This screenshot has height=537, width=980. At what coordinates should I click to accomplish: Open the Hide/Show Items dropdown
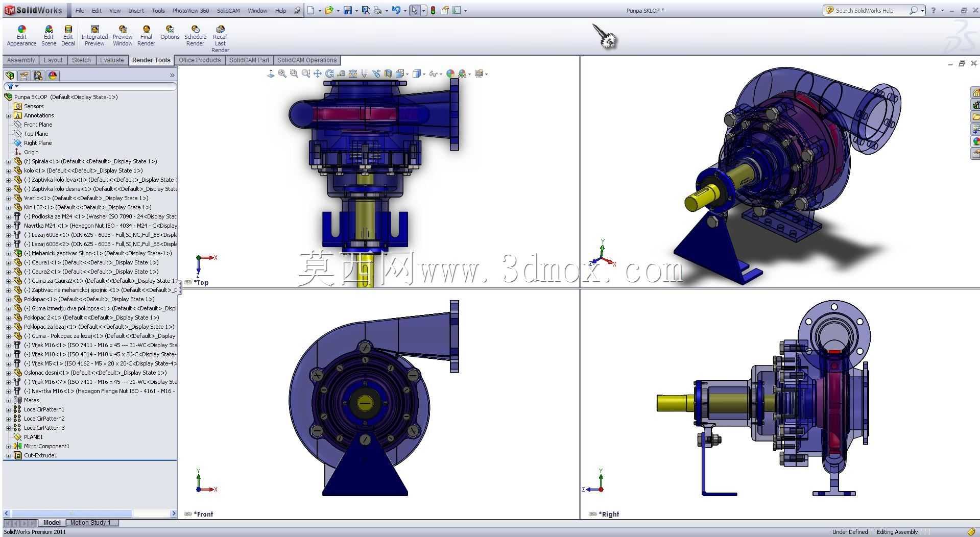pos(441,74)
